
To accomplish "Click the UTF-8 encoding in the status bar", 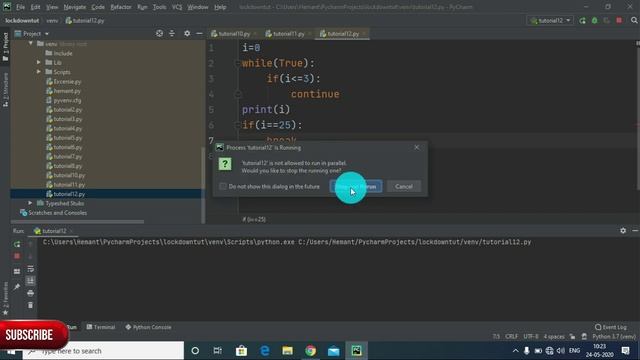I will [x=531, y=336].
